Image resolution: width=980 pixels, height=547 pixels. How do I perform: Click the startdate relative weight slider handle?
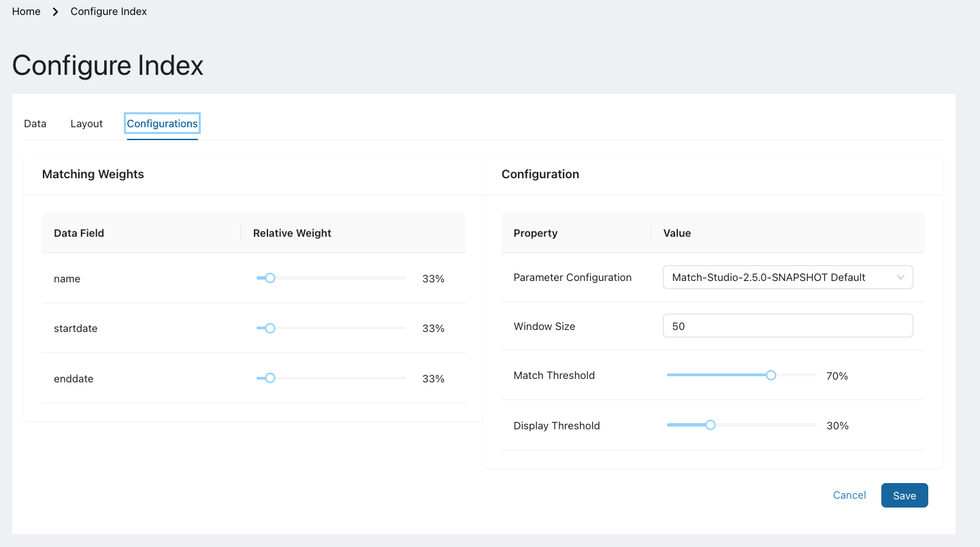270,328
